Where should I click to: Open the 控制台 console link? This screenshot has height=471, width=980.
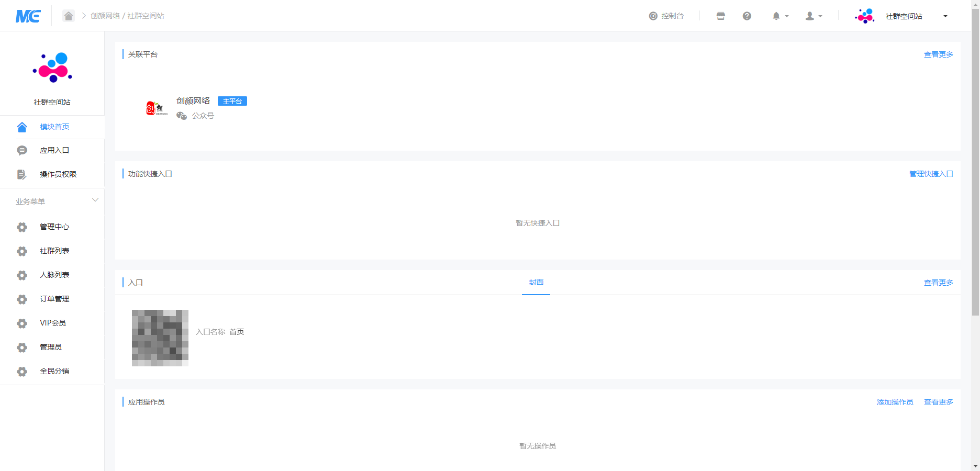pos(666,16)
